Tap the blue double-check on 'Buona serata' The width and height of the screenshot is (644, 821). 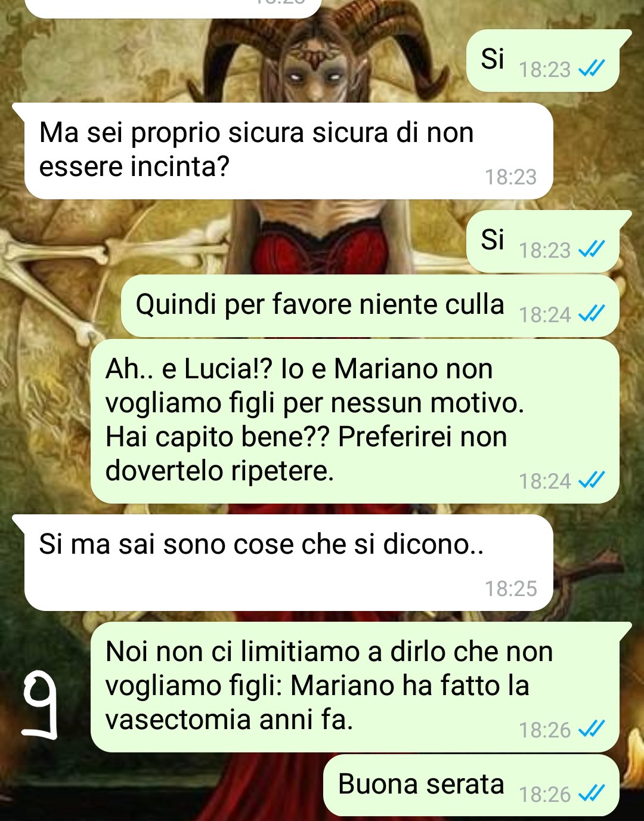(x=592, y=793)
